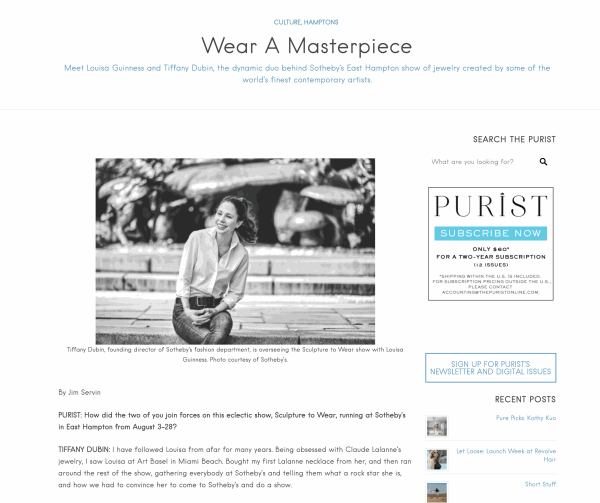Click the Tiffany Dubin article photo
This screenshot has height=503, width=600.
(235, 251)
